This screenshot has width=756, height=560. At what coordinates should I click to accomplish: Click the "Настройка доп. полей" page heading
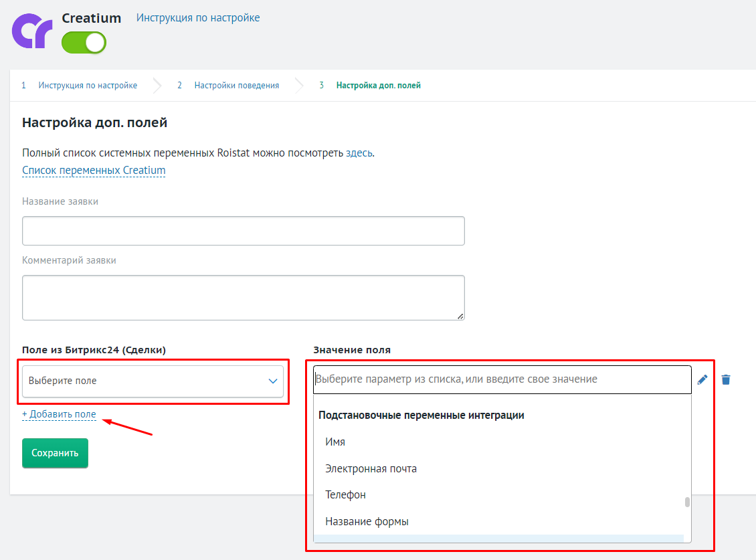[x=94, y=122]
